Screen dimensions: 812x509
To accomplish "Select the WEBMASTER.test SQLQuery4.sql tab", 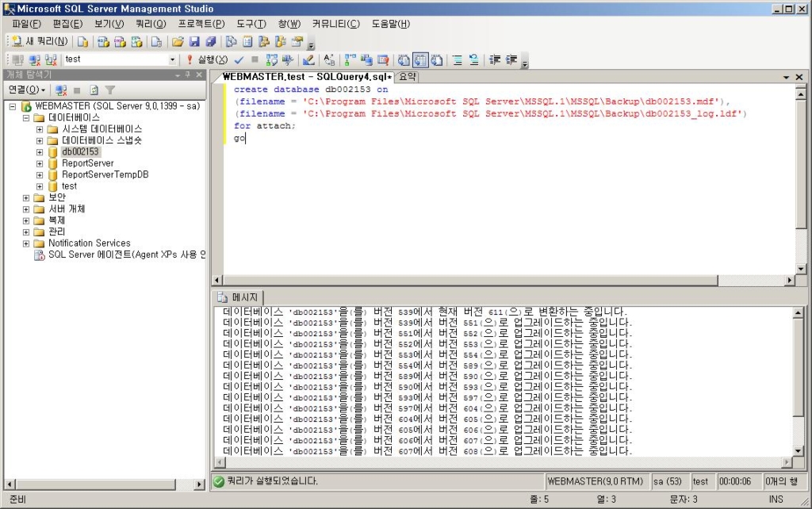I will click(x=307, y=77).
